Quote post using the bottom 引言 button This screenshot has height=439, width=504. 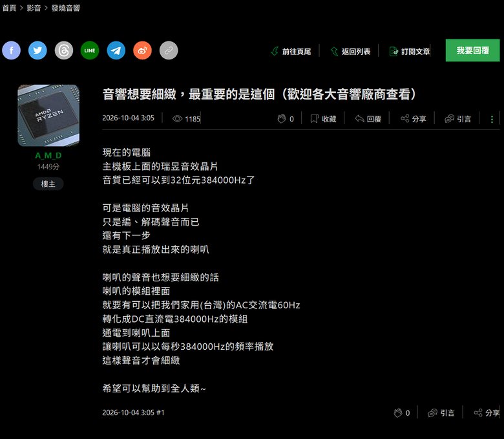(441, 413)
